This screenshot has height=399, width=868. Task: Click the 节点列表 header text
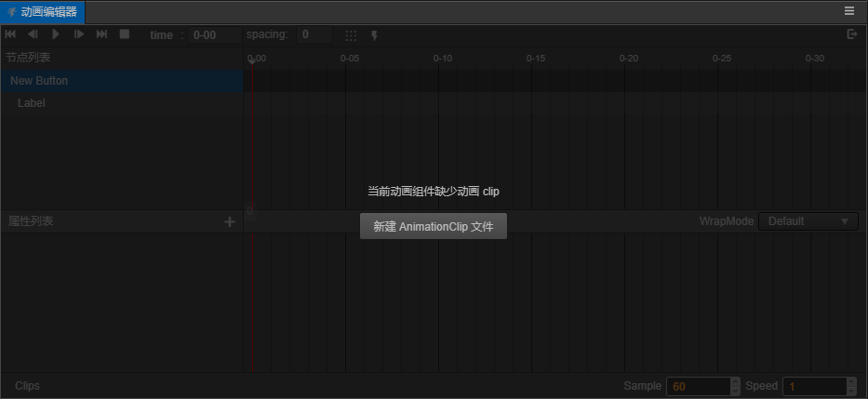28,58
